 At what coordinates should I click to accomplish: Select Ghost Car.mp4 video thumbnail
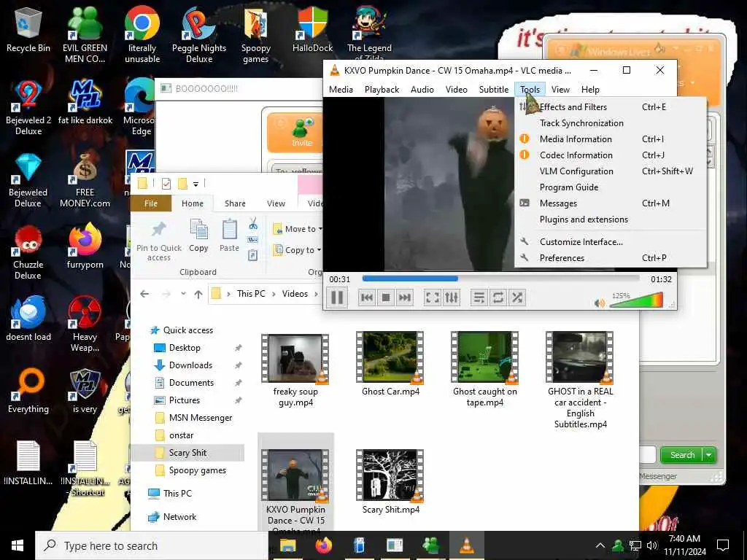[x=390, y=358]
